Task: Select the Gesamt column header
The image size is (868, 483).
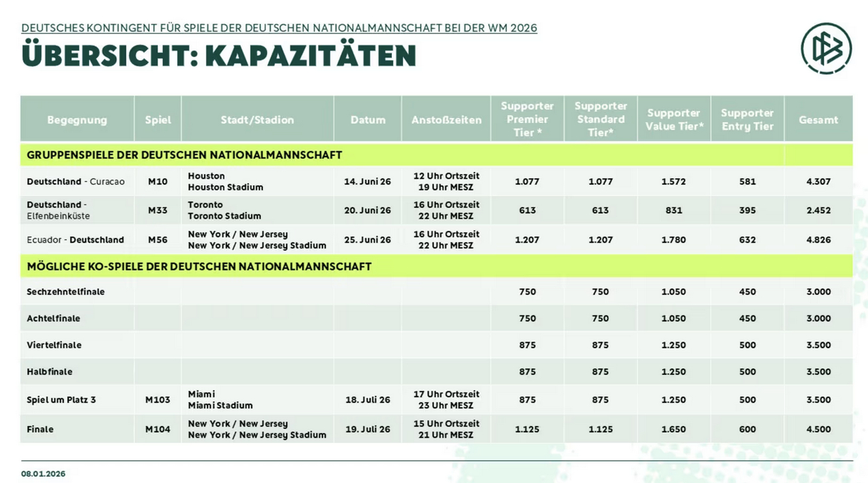Action: pos(818,120)
